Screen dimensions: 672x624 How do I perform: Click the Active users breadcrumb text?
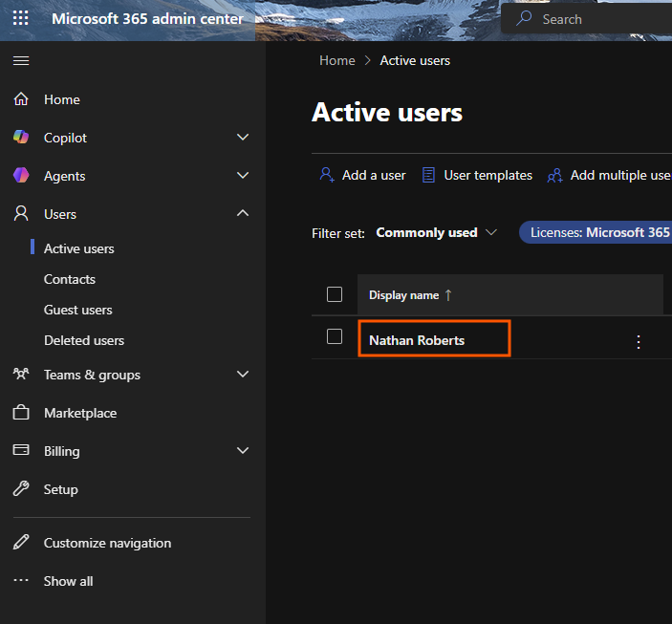click(415, 60)
